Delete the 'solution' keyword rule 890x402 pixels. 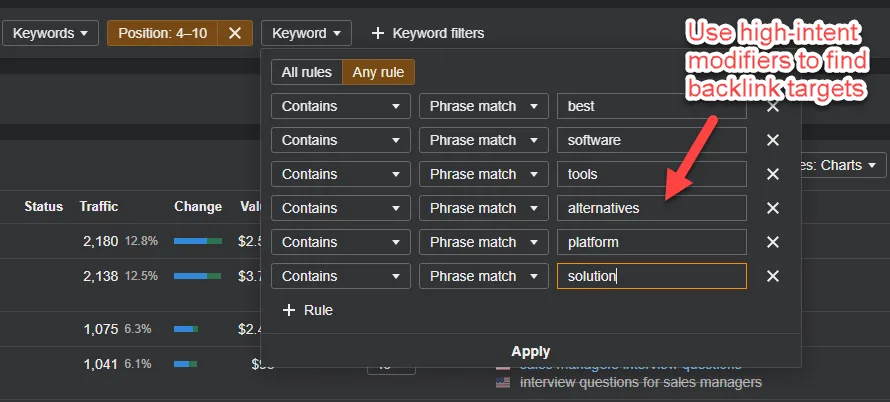(773, 277)
